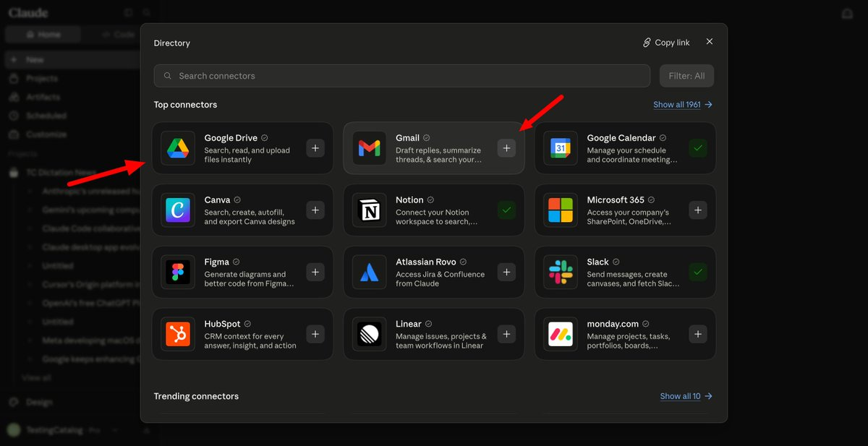Add the Gmail connector plus button
The width and height of the screenshot is (868, 446).
pos(506,148)
